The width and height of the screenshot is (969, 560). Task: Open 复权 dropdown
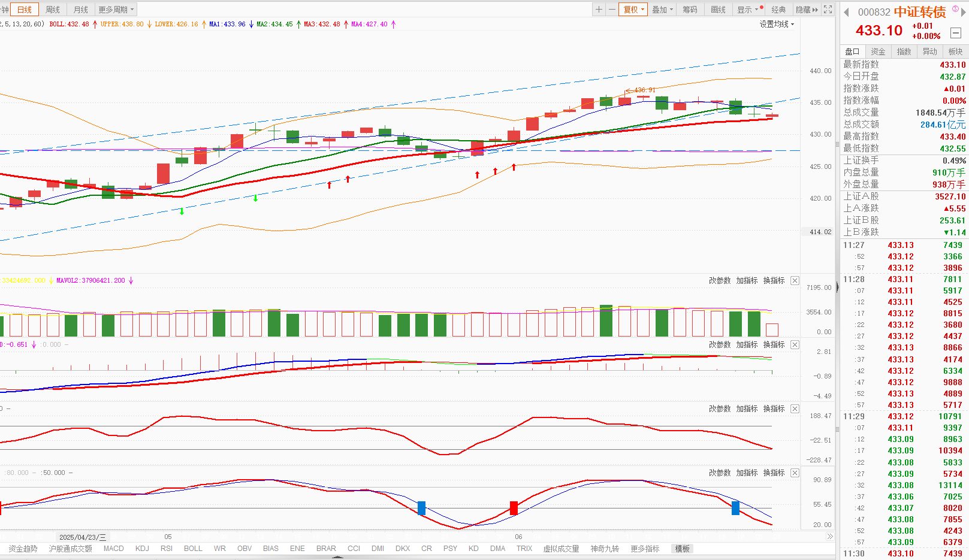pyautogui.click(x=633, y=10)
